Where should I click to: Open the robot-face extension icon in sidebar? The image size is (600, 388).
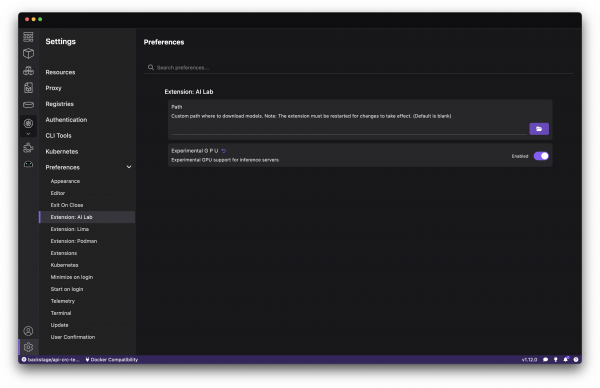(x=28, y=165)
